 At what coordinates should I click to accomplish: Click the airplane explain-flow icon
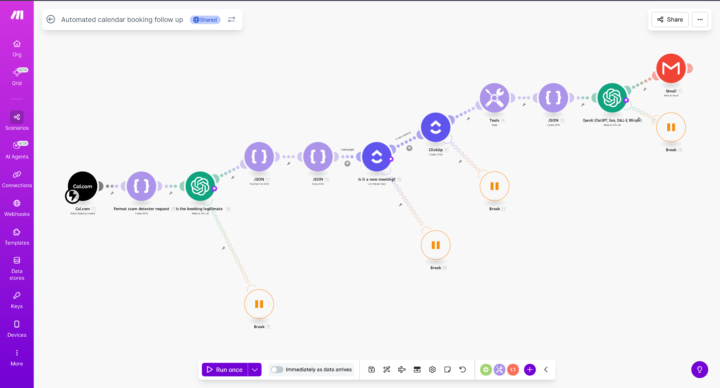pyautogui.click(x=402, y=370)
